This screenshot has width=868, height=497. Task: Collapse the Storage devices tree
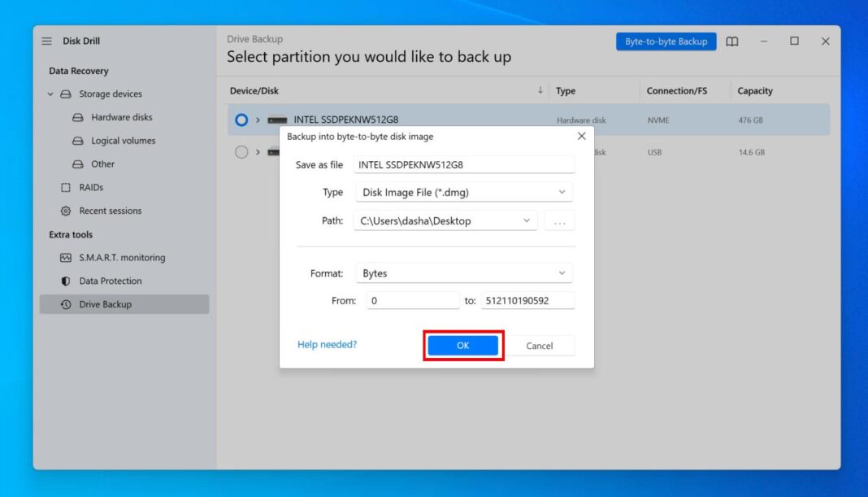tap(50, 94)
